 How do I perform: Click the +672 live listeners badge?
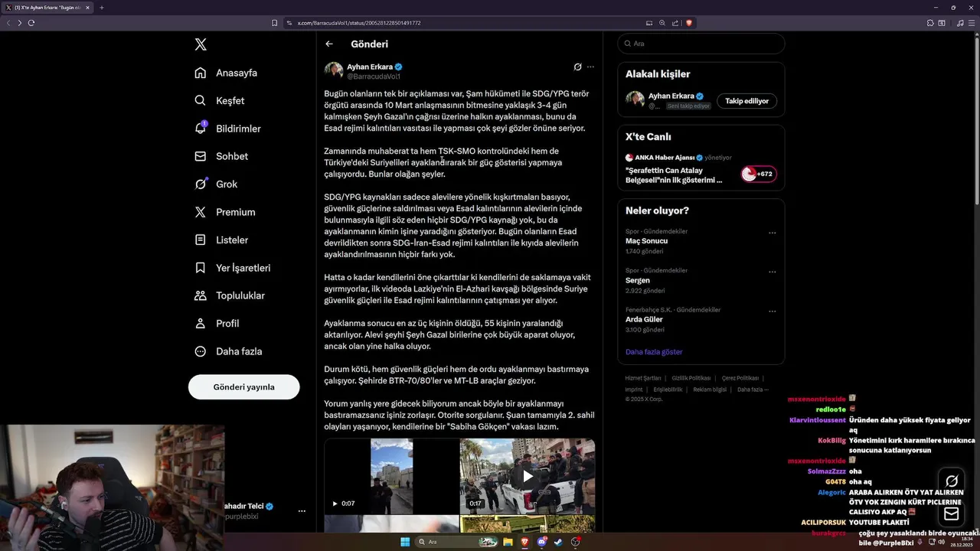coord(757,174)
